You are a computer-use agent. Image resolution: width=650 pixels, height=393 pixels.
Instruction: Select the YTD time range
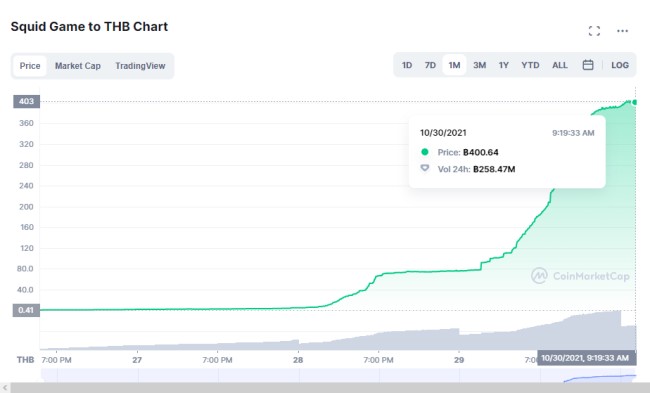[530, 65]
